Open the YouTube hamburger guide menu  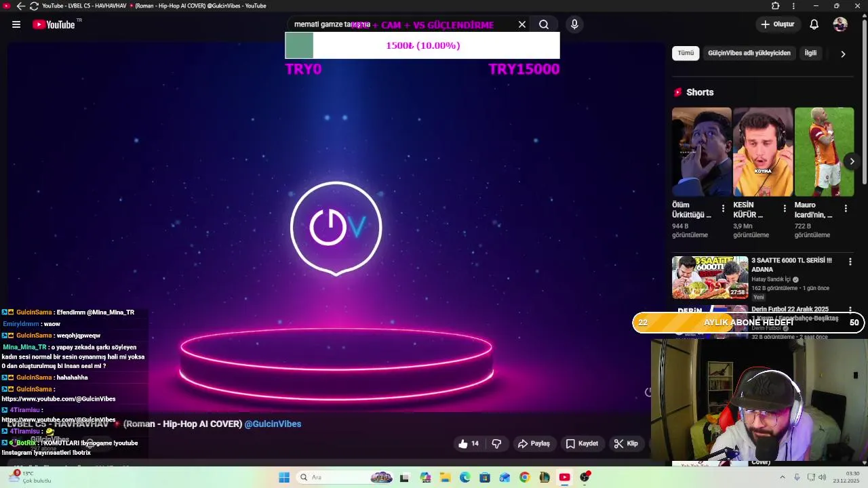16,24
